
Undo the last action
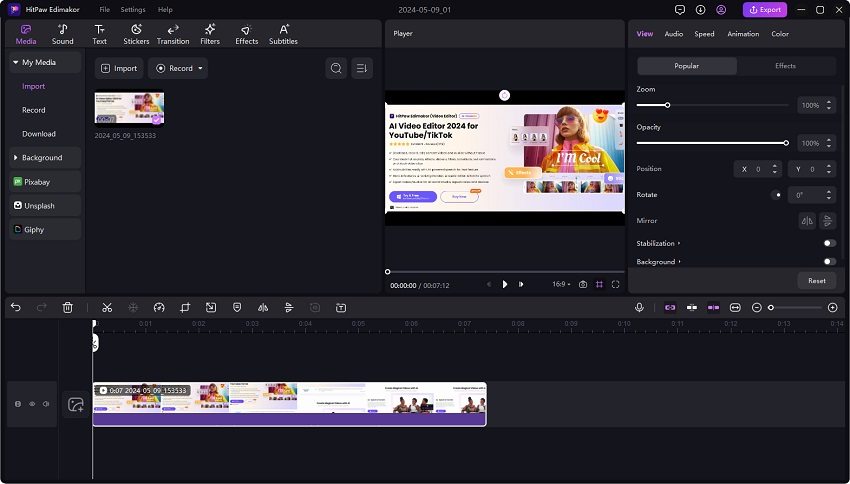pyautogui.click(x=16, y=308)
